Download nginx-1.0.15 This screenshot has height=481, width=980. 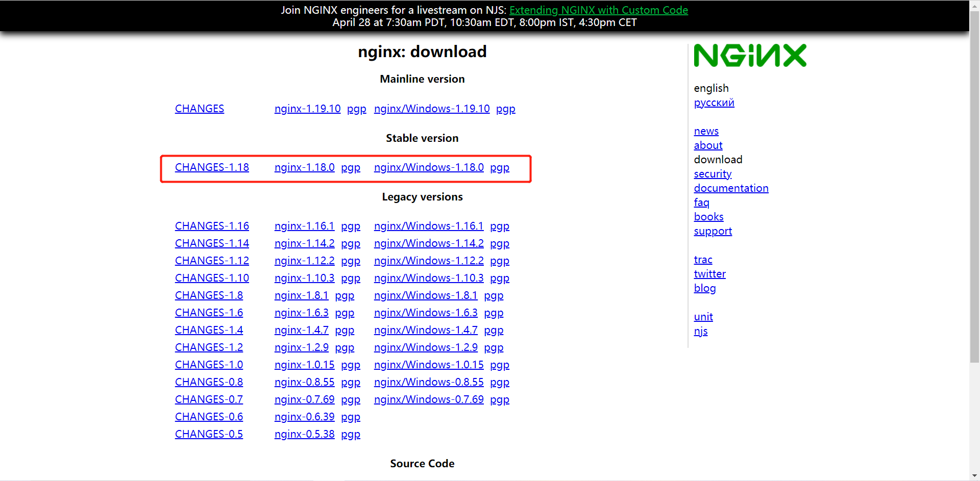coord(305,365)
